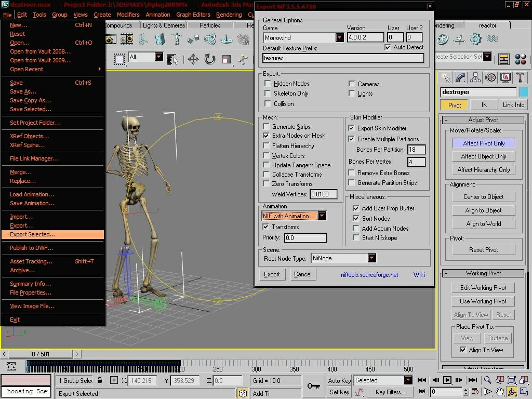The image size is (532, 399).
Task: Open the Hierarchy command panel tab
Action: coord(475,78)
